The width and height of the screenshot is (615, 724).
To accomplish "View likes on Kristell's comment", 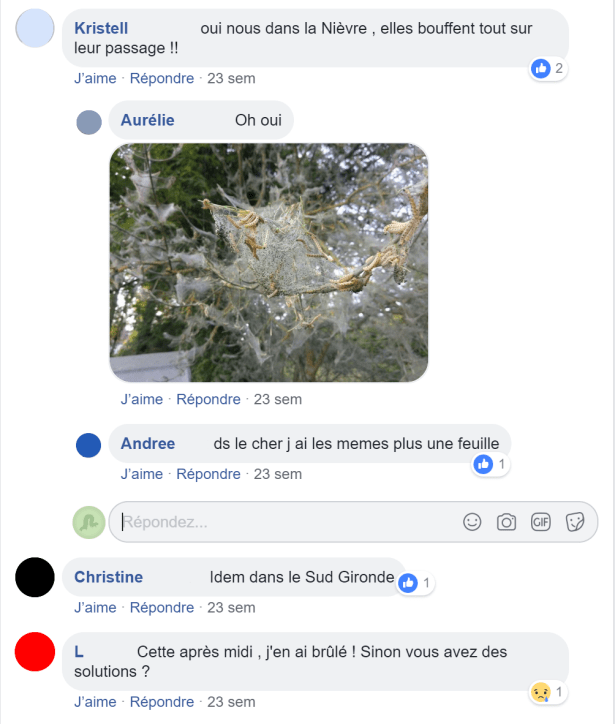I will tap(548, 69).
